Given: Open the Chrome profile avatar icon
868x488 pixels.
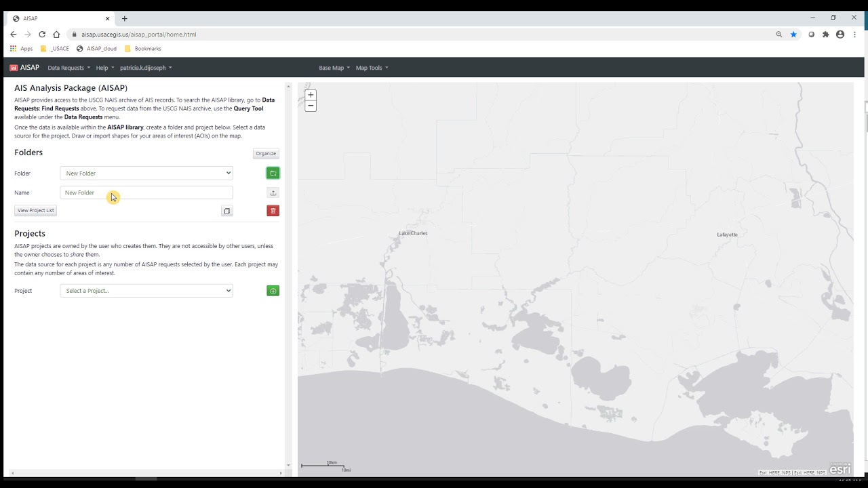Looking at the screenshot, I should 840,35.
